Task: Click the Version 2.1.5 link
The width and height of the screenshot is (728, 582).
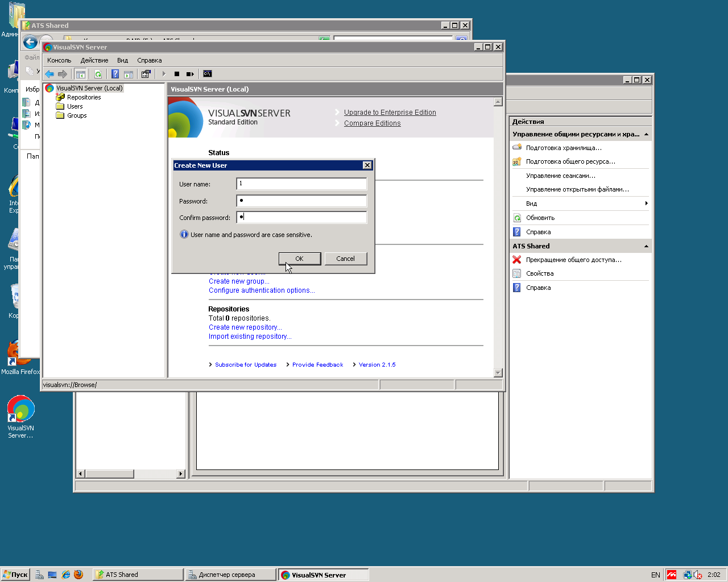Action: 377,365
